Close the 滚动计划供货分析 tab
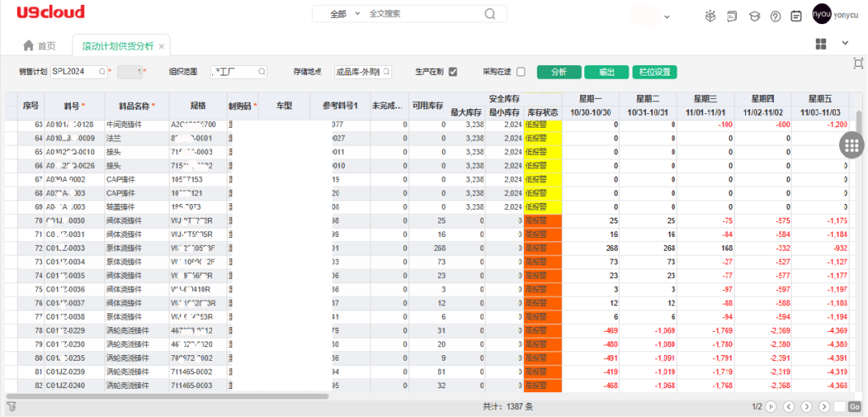Image resolution: width=868 pixels, height=417 pixels. tap(161, 47)
